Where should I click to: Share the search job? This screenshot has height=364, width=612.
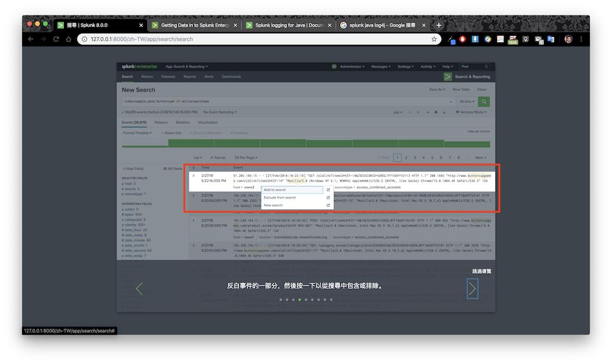[x=428, y=112]
